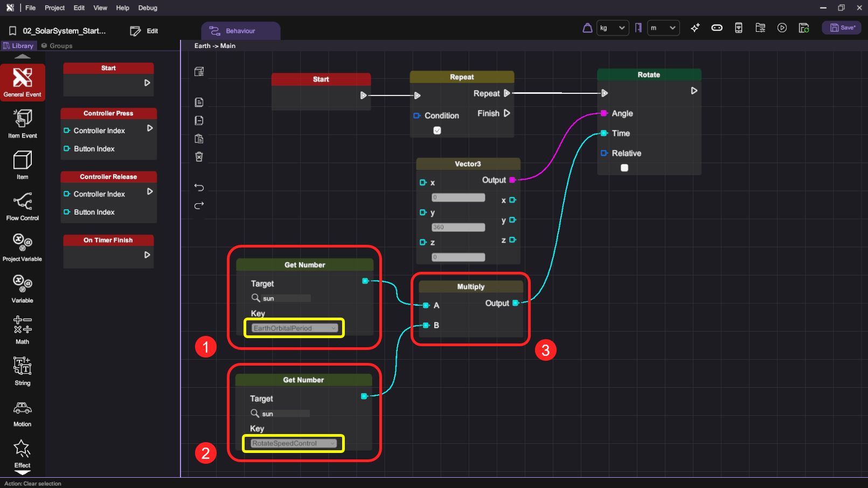Open the m length unit dropdown
Viewport: 868px width, 488px height.
(x=663, y=28)
